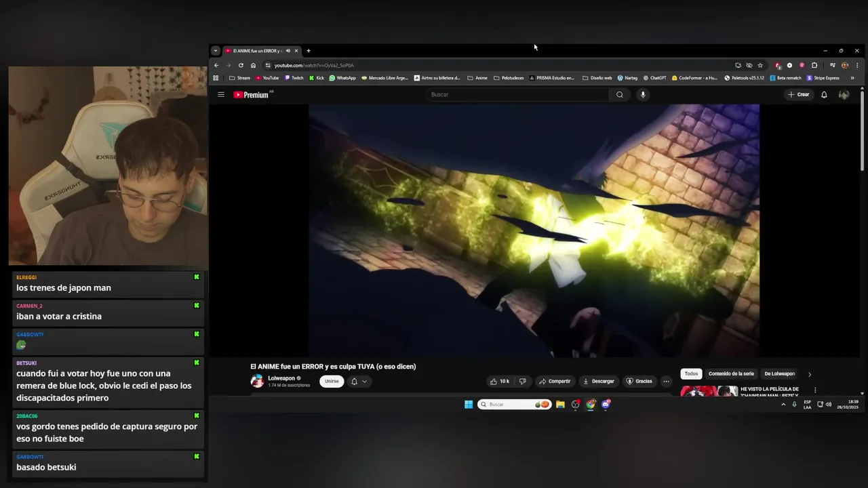Toggle channel notification bell next to Unirse
The width and height of the screenshot is (868, 488).
click(x=354, y=382)
